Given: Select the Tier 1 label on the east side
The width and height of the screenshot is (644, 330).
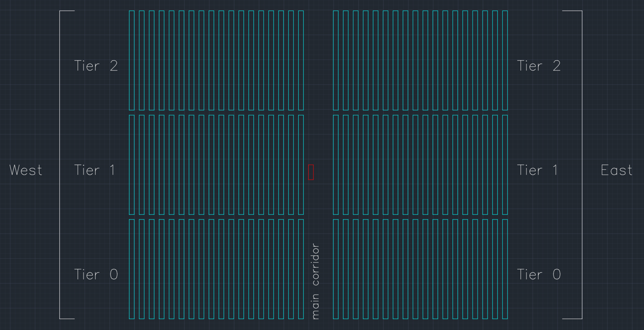Looking at the screenshot, I should (x=538, y=170).
